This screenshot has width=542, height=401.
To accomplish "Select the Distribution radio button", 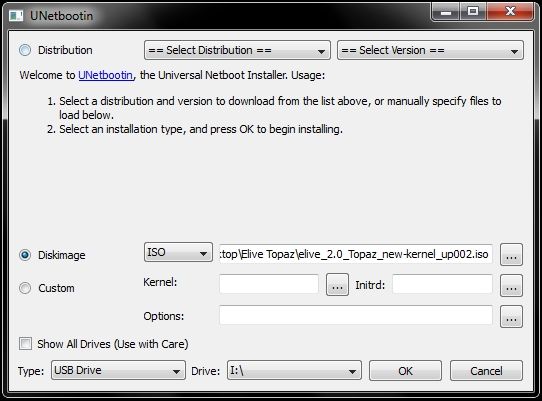I will pyautogui.click(x=25, y=50).
